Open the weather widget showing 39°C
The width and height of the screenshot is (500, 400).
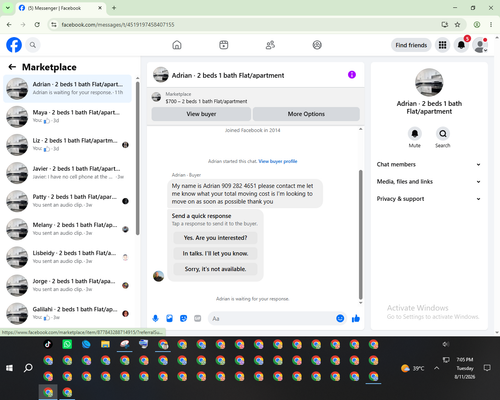point(413,368)
